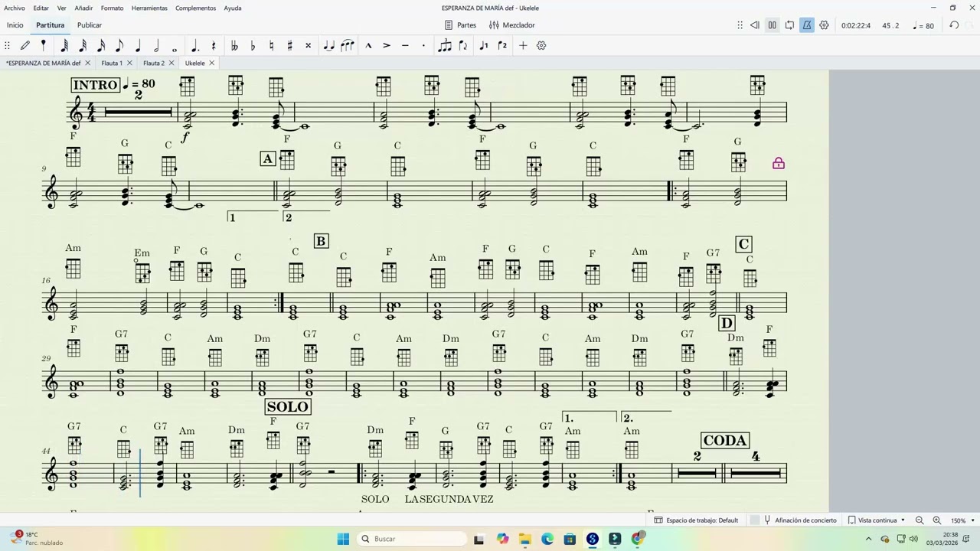Apply the sharp accidental

click(x=289, y=46)
